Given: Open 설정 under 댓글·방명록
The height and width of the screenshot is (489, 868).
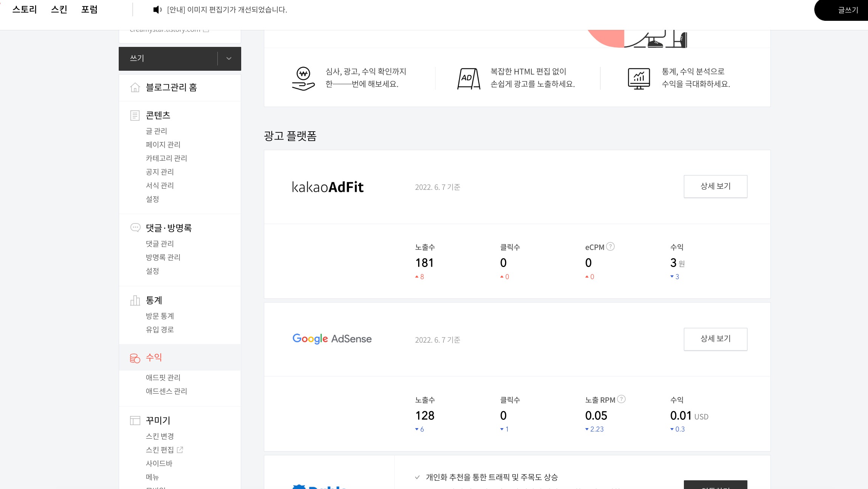Looking at the screenshot, I should point(153,271).
